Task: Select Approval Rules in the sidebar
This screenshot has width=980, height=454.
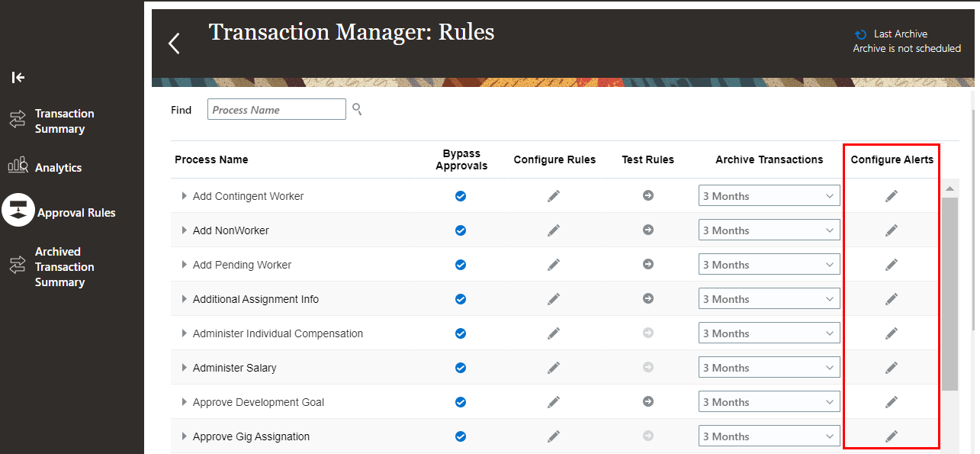Action: click(75, 211)
